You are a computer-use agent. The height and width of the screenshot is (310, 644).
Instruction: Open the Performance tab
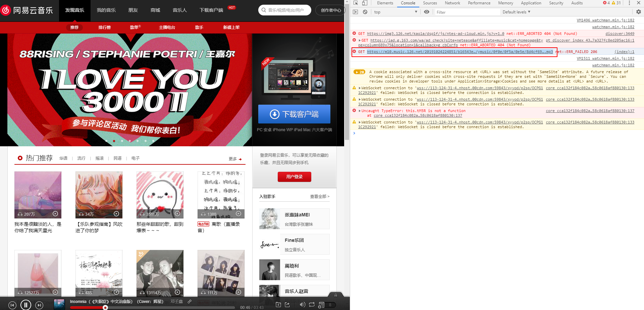coord(479,3)
